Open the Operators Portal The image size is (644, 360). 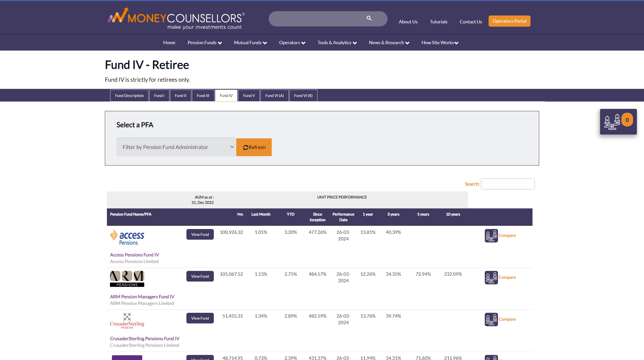[509, 21]
